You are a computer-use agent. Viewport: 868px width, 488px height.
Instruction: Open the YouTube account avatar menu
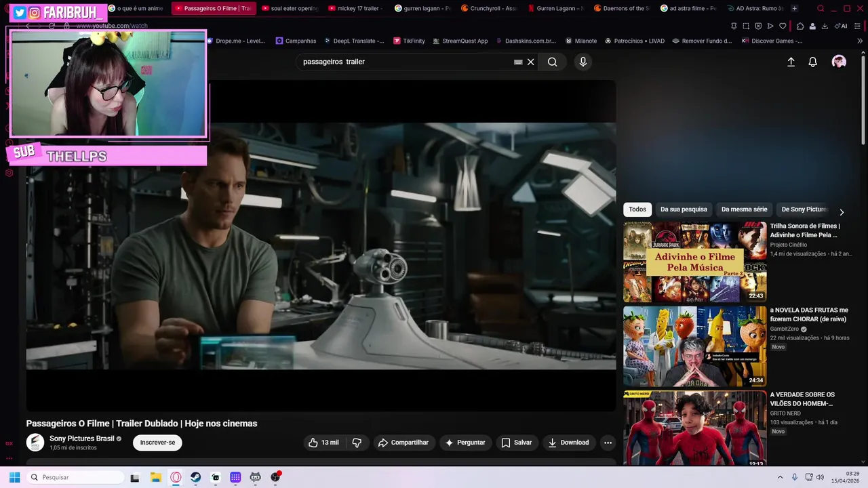[x=839, y=62]
